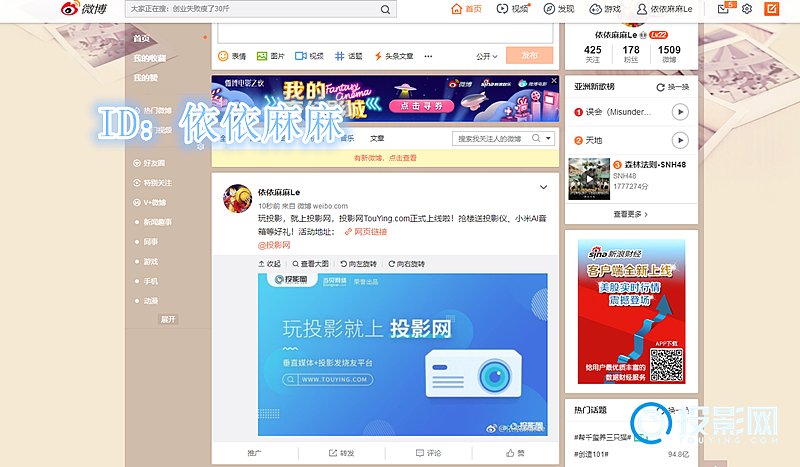This screenshot has height=467, width=800.
Task: Expand sidebar groups with 展开
Action: (x=168, y=319)
